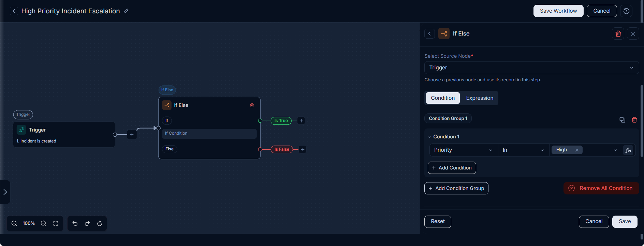The width and height of the screenshot is (644, 246).
Task: Click Add Condition Group button
Action: [x=456, y=188]
